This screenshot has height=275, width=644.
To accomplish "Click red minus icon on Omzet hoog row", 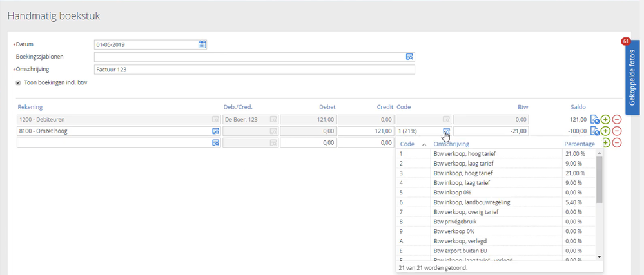I will click(x=617, y=131).
